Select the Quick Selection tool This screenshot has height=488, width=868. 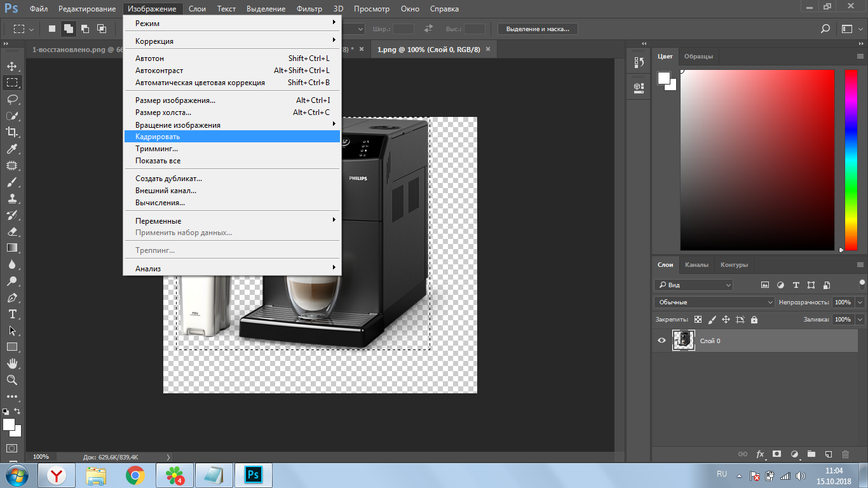[x=11, y=116]
